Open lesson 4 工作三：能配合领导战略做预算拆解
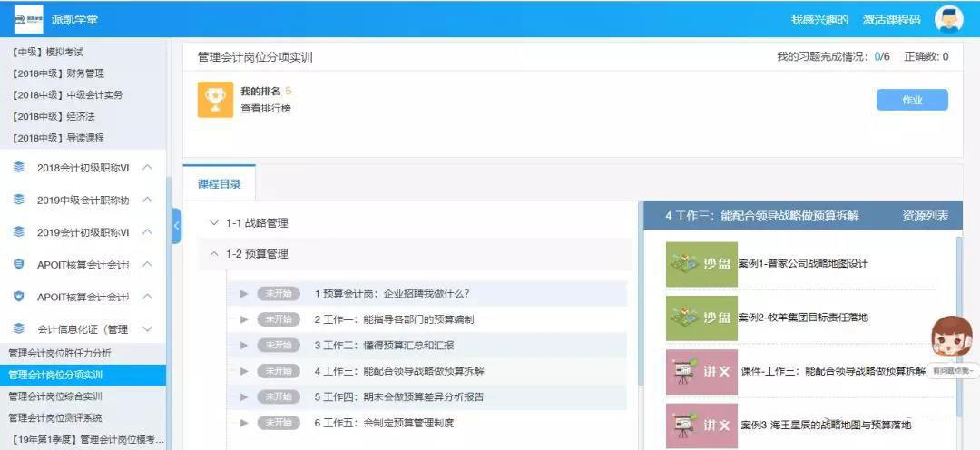The height and width of the screenshot is (450, 980). point(399,371)
